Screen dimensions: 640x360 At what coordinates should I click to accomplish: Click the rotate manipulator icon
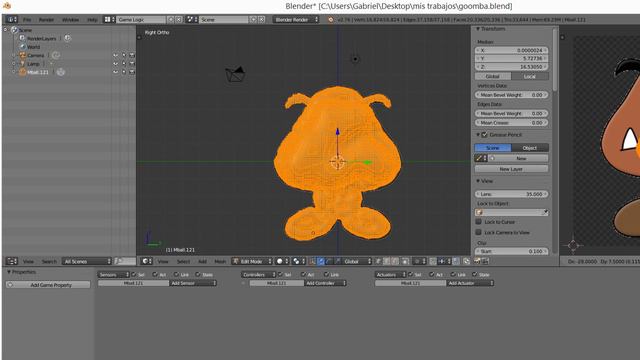[x=329, y=261]
